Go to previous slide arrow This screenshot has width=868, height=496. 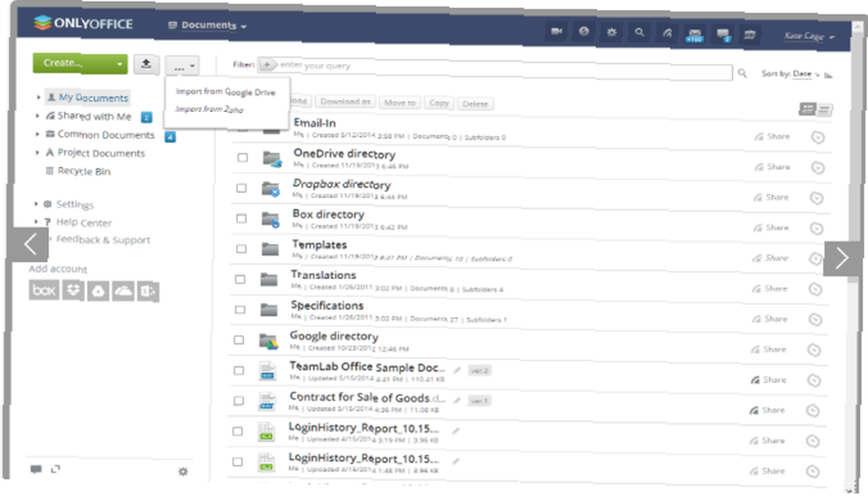click(x=30, y=244)
